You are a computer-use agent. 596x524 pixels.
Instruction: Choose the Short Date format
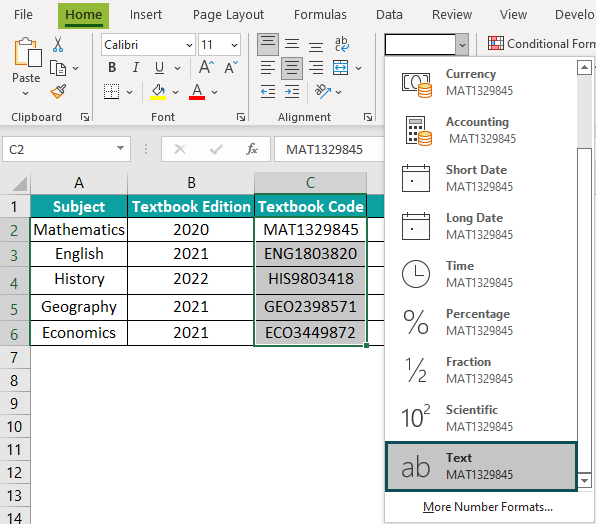pos(481,178)
